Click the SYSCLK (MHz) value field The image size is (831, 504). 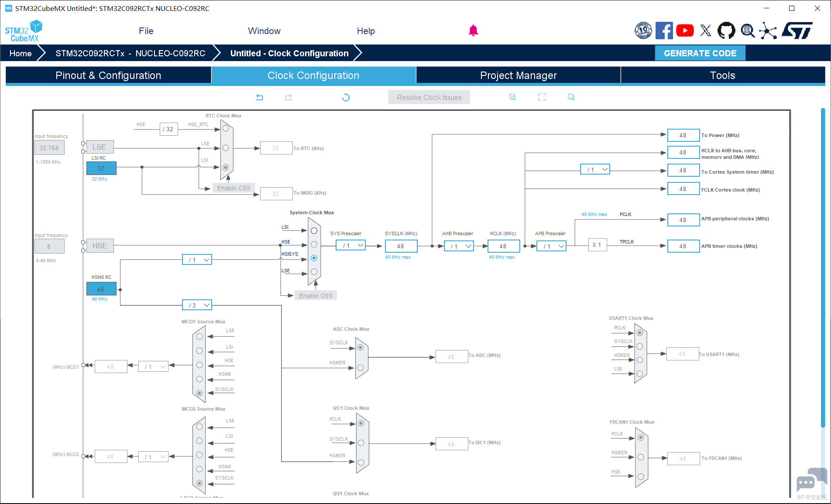tap(401, 246)
